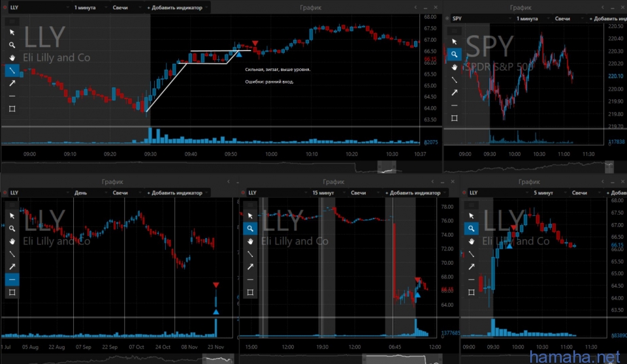
Task: Click 'График' title of LLY daily panel
Action: [112, 182]
